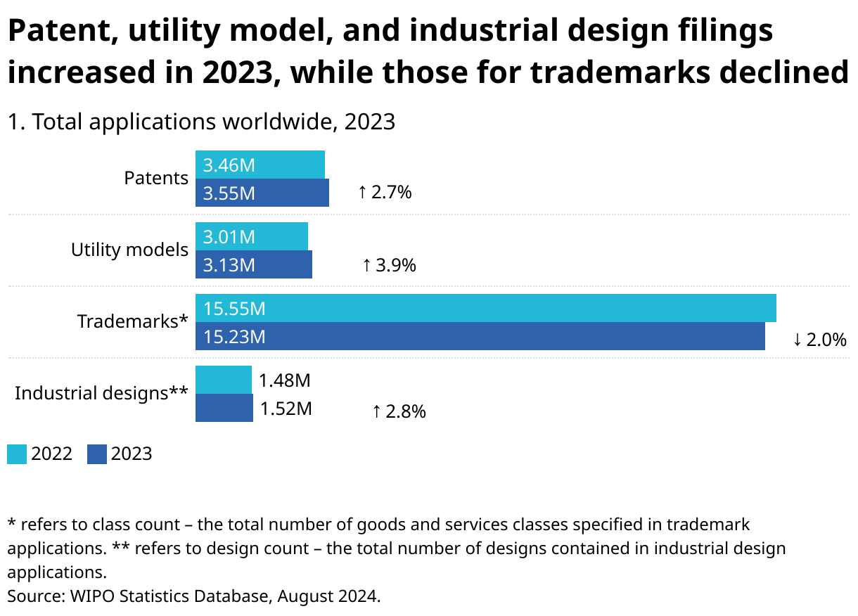Click the Industrial designs** category label

101,393
